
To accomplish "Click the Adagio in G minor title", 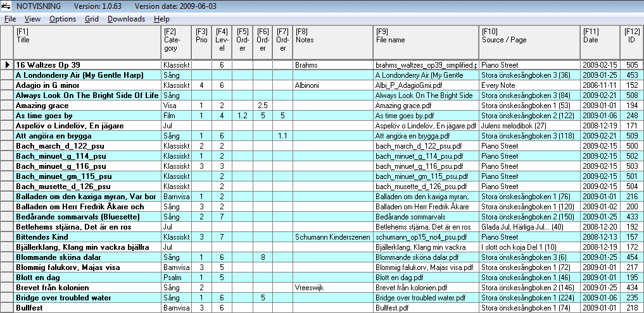I will coord(87,85).
